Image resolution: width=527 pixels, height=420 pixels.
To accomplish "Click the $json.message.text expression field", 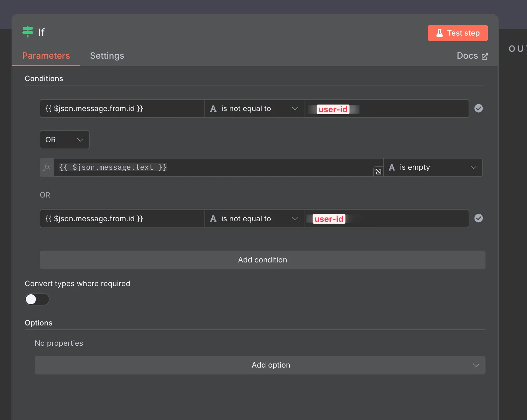I will tap(218, 167).
